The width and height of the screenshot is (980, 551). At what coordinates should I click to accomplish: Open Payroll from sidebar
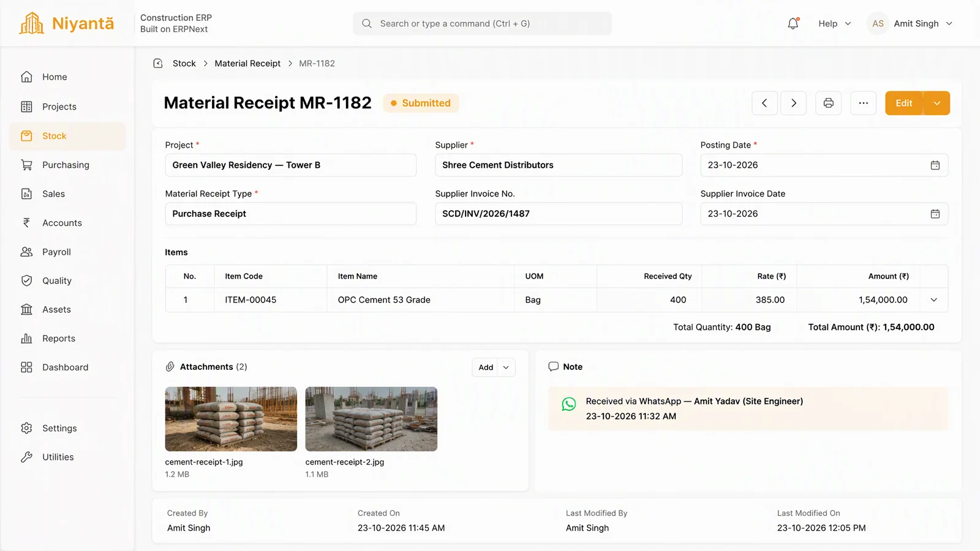coord(67,252)
